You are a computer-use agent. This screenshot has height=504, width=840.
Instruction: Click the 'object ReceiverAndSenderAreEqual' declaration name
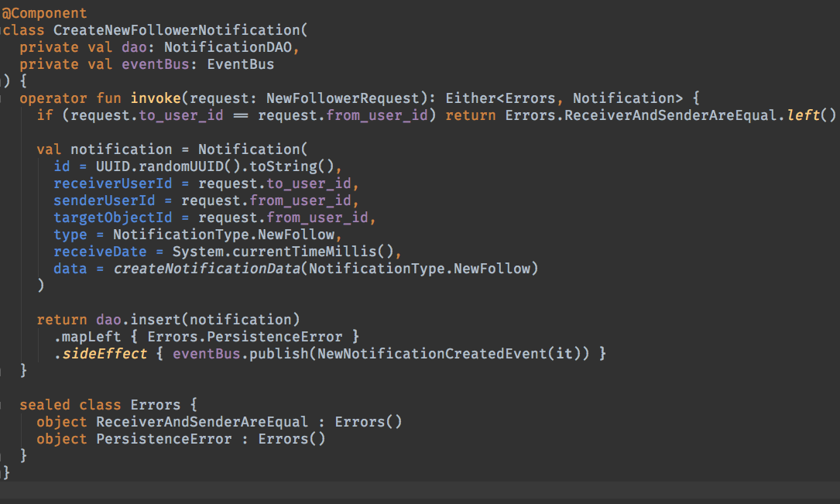202,422
